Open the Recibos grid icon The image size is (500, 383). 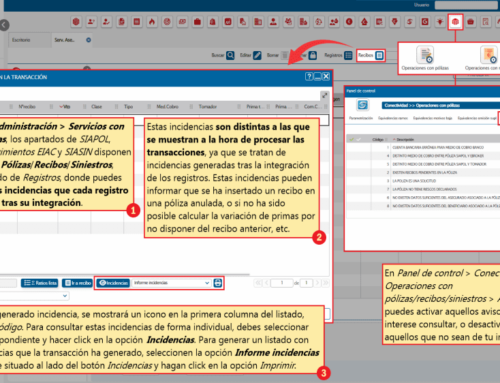tap(379, 55)
